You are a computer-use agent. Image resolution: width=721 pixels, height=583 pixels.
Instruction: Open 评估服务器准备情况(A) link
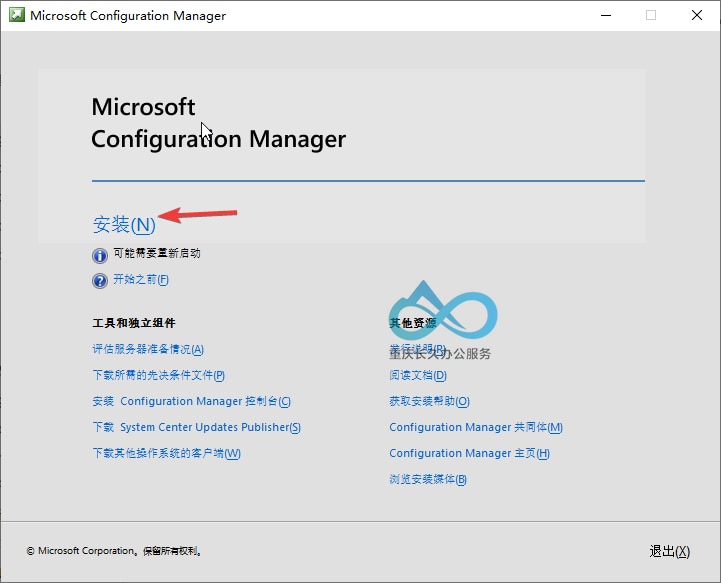tap(148, 349)
